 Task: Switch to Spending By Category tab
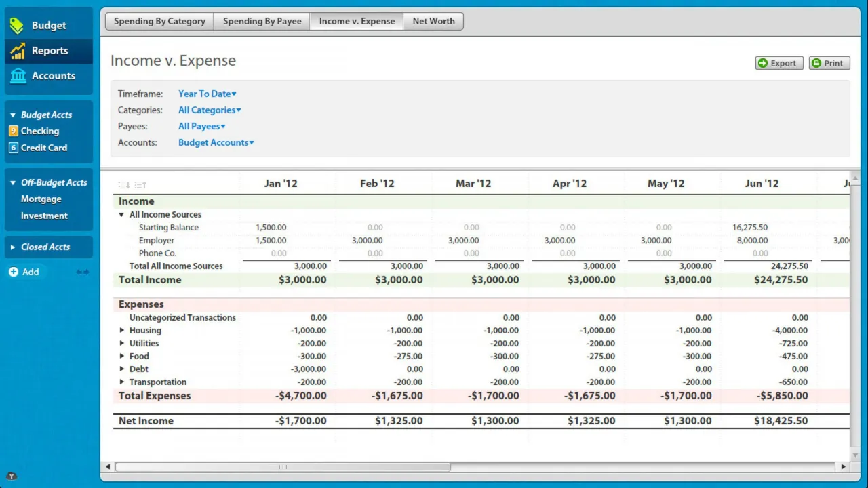pos(159,21)
